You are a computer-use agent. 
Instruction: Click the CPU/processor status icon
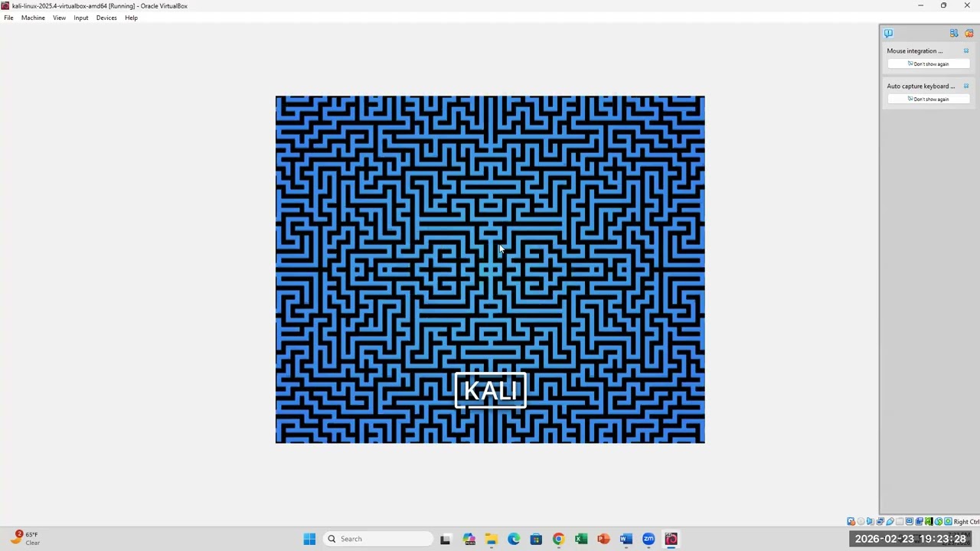click(x=929, y=521)
